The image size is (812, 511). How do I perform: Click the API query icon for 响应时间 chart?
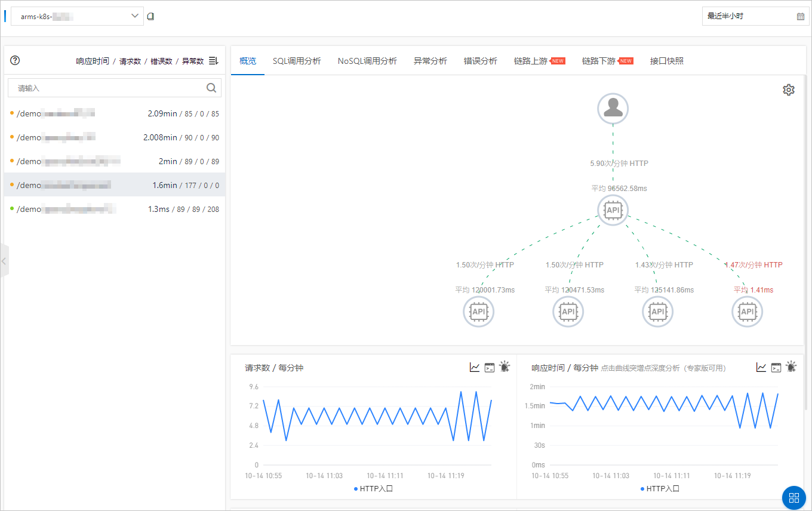pos(776,367)
